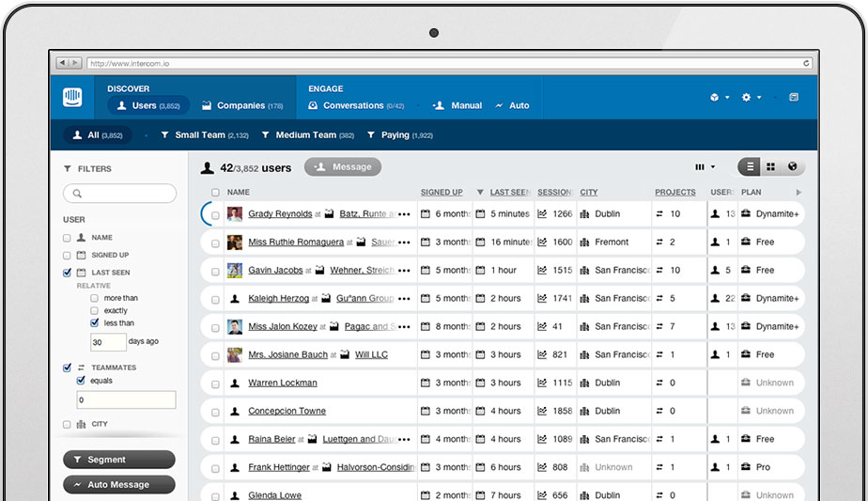This screenshot has height=501, width=868.
Task: Toggle the select-all checkbox in header
Action: pos(215,193)
